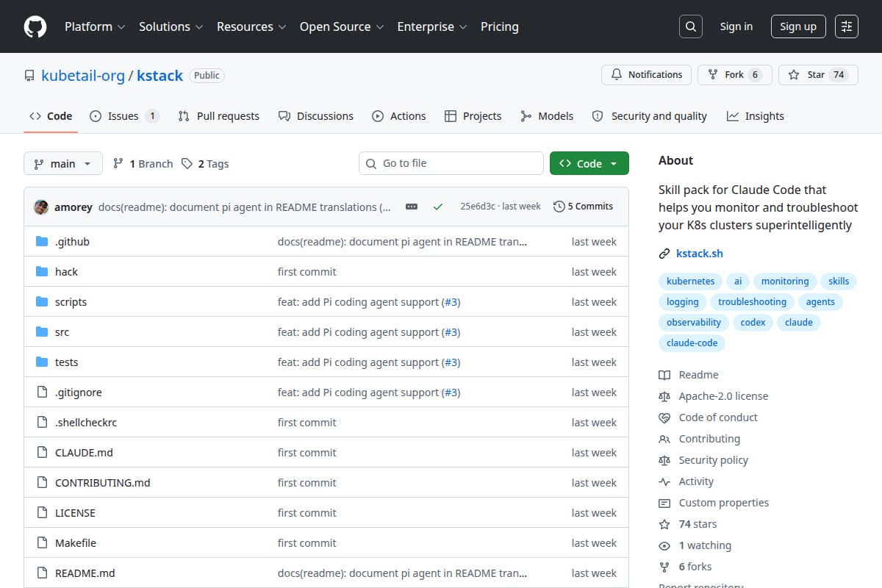This screenshot has height=588, width=882.
Task: Click the Pricing link in header
Action: tap(500, 26)
